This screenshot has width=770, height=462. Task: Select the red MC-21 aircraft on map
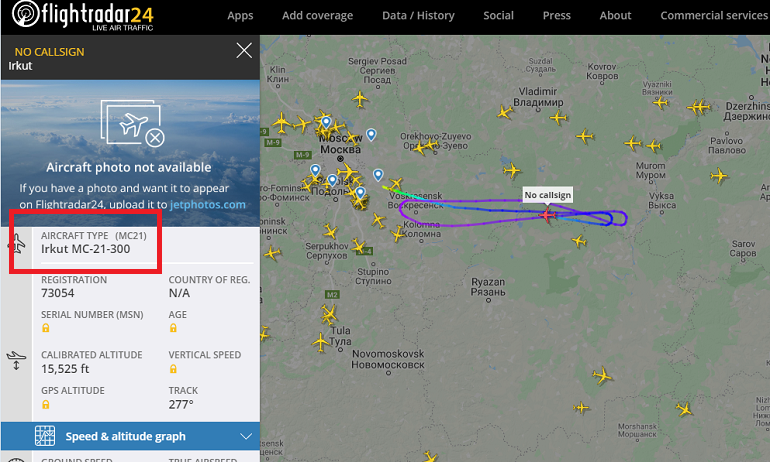click(x=547, y=215)
